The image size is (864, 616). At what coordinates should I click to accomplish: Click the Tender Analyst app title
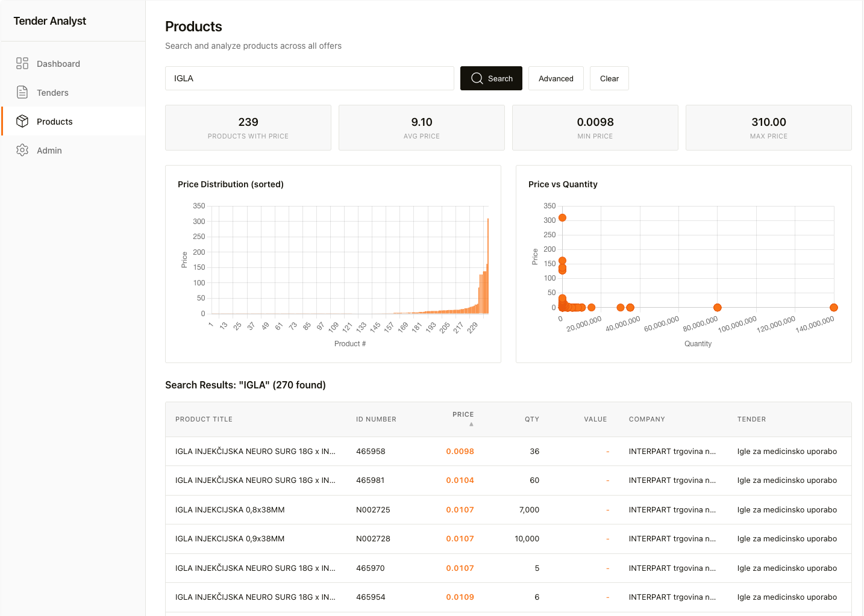(x=50, y=21)
